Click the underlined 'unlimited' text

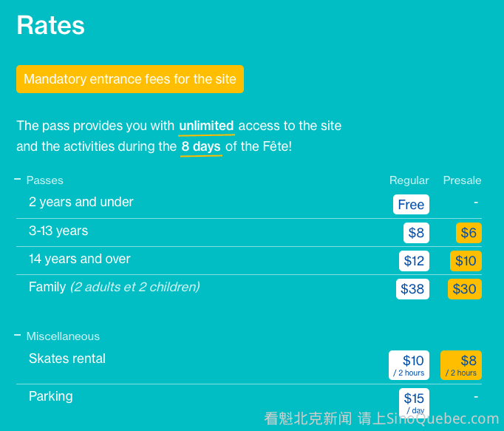point(206,126)
